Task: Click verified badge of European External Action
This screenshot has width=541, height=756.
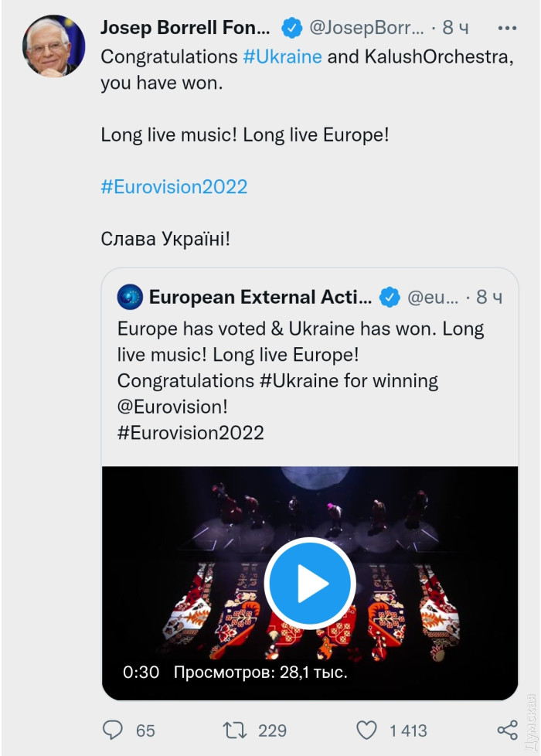Action: [x=389, y=297]
